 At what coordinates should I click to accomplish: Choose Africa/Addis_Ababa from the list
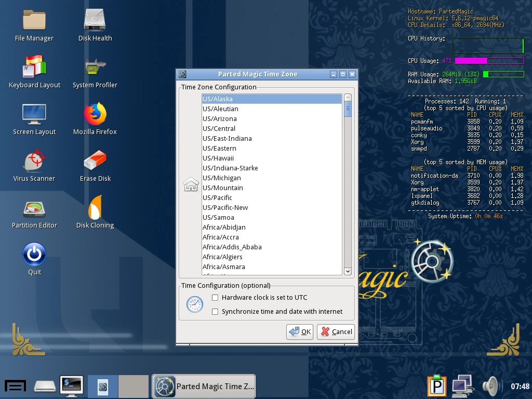click(272, 247)
